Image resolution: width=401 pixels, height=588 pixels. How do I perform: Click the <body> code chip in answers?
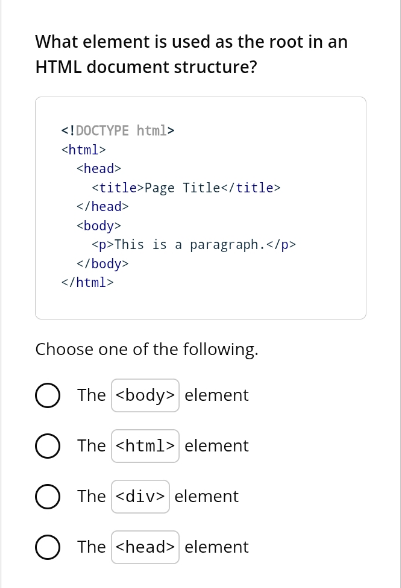click(x=145, y=395)
